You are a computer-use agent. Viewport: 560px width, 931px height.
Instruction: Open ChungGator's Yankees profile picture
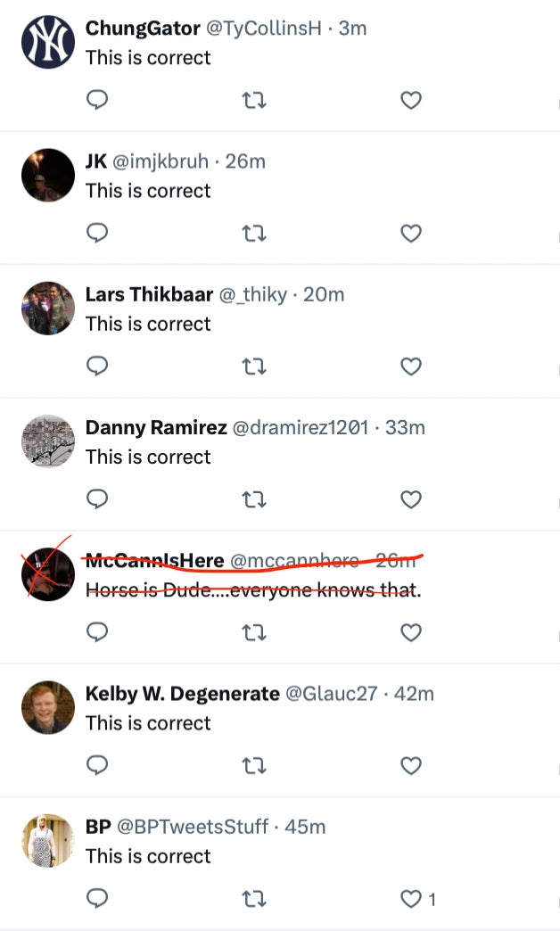click(47, 42)
